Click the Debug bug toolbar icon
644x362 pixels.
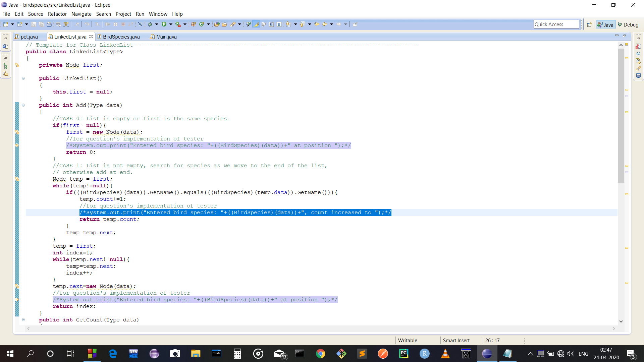150,24
